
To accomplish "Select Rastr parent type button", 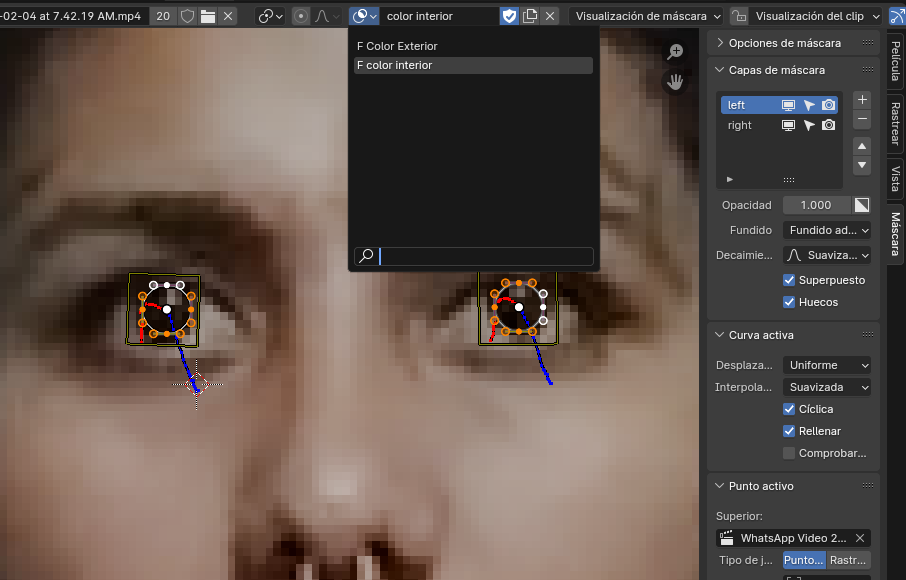I will coord(848,560).
